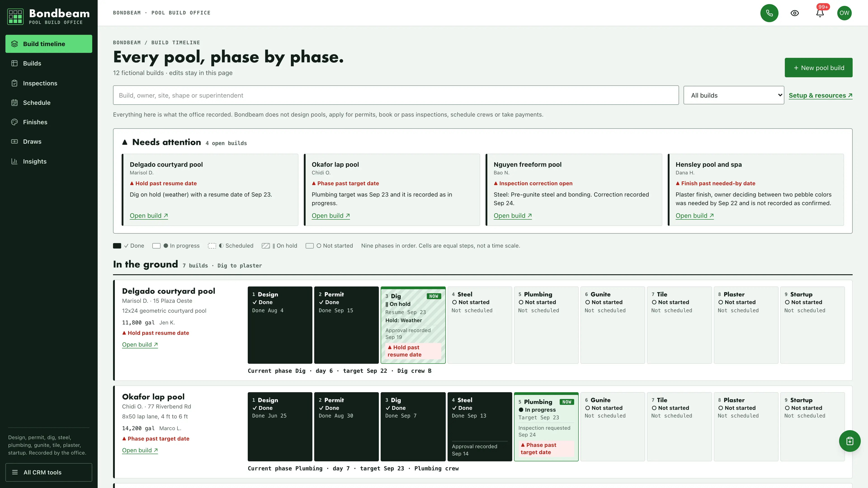Click Delgado's Permit Done phase cell
This screenshot has width=868, height=488.
(x=346, y=325)
